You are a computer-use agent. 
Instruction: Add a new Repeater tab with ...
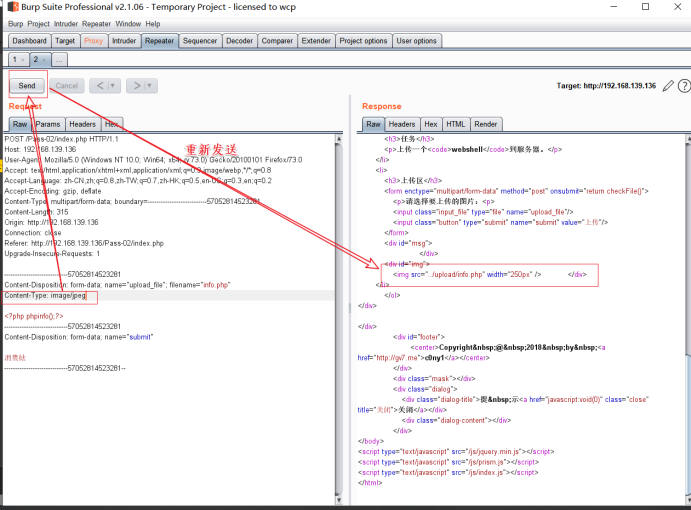tap(59, 60)
